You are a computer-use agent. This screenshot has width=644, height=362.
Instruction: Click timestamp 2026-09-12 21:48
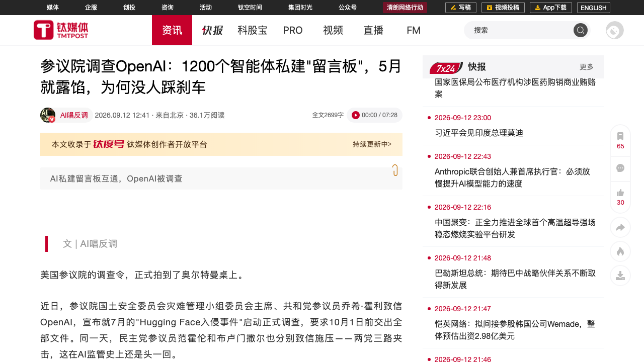[463, 258]
